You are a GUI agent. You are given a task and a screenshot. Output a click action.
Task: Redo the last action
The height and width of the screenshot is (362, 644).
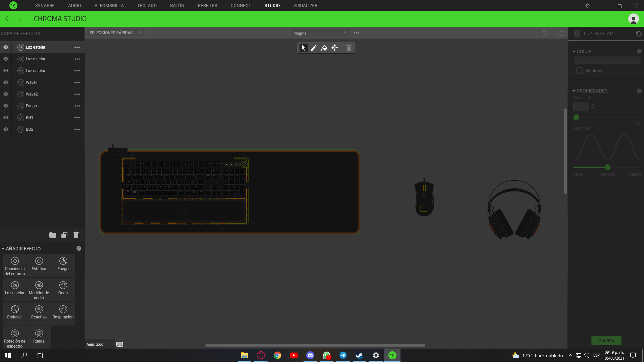pyautogui.click(x=561, y=33)
